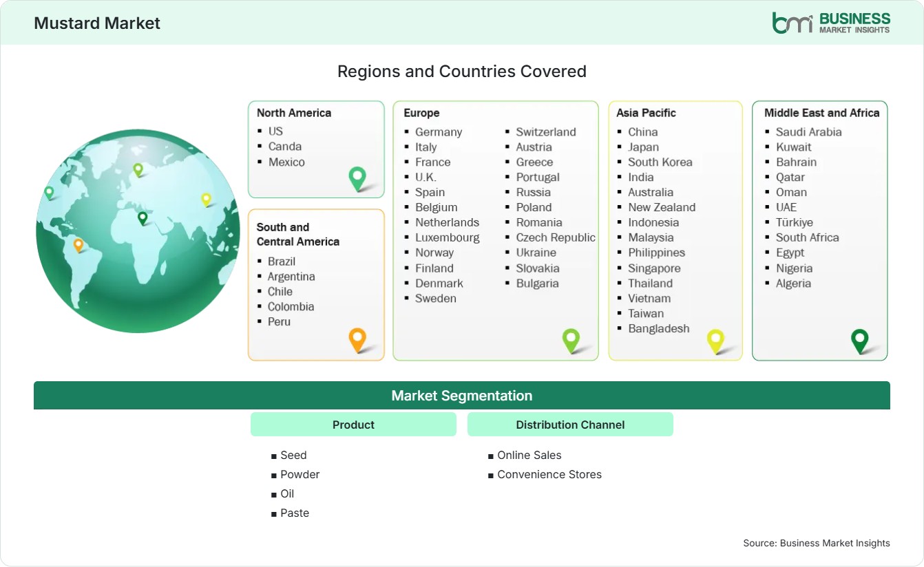Select the Product segmentation header
The width and height of the screenshot is (924, 567).
click(353, 425)
